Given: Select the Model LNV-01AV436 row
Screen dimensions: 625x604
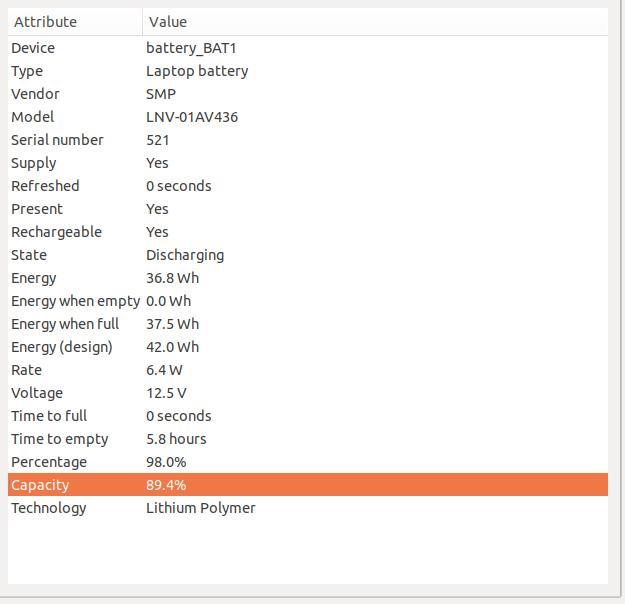Looking at the screenshot, I should 308,117.
